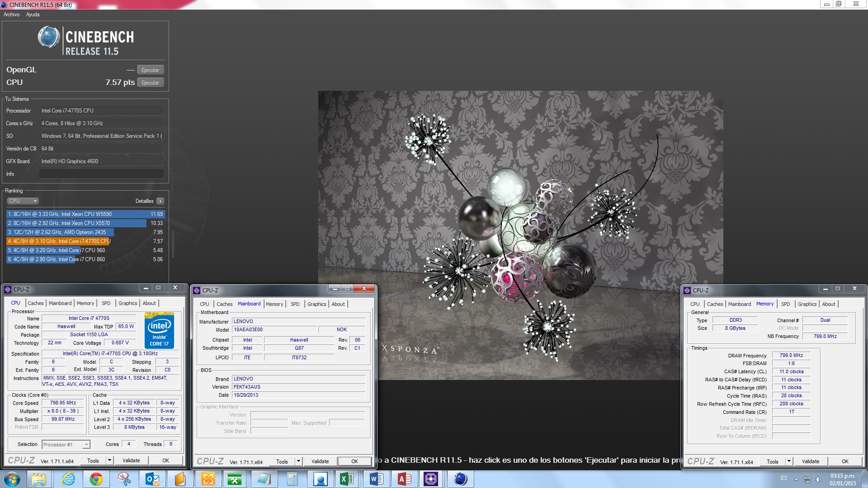Open Caches tab in left CPU-Z window
This screenshot has height=488, width=868.
36,303
